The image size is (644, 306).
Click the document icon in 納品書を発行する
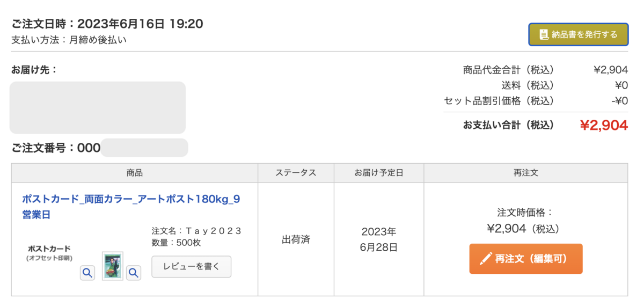[544, 34]
